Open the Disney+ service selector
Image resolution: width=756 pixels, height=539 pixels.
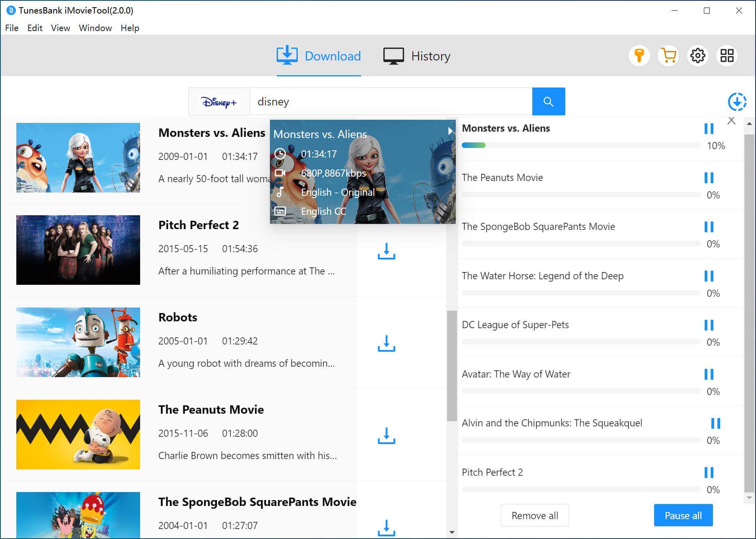click(219, 102)
